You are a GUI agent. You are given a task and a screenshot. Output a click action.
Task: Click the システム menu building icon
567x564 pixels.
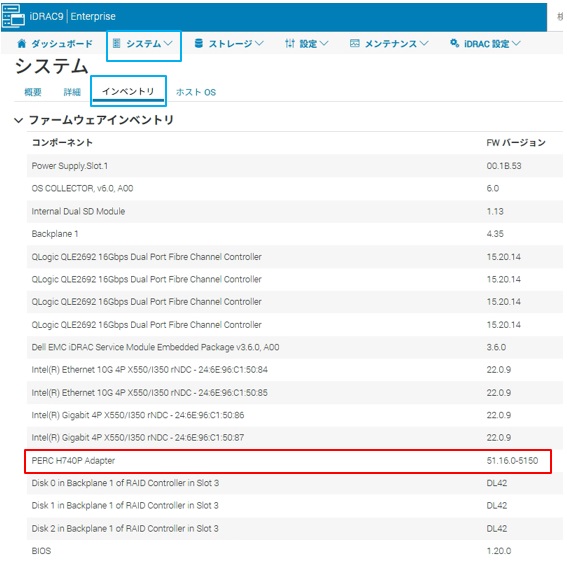coord(116,44)
